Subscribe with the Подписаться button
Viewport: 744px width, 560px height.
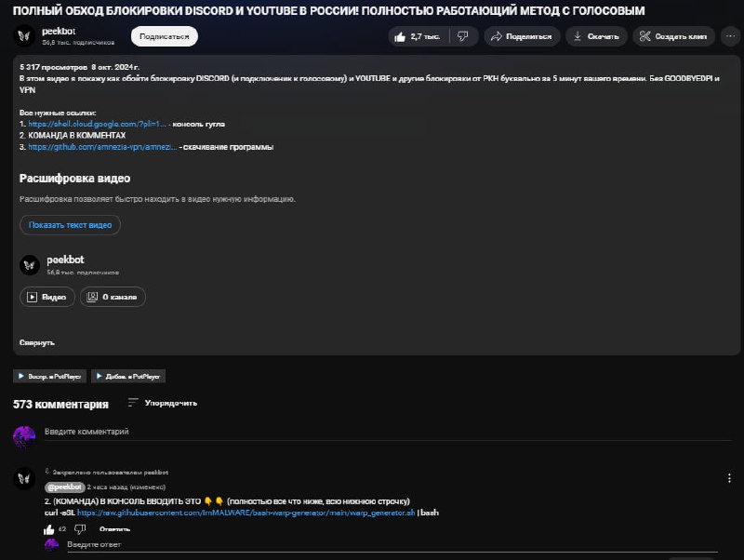click(165, 36)
